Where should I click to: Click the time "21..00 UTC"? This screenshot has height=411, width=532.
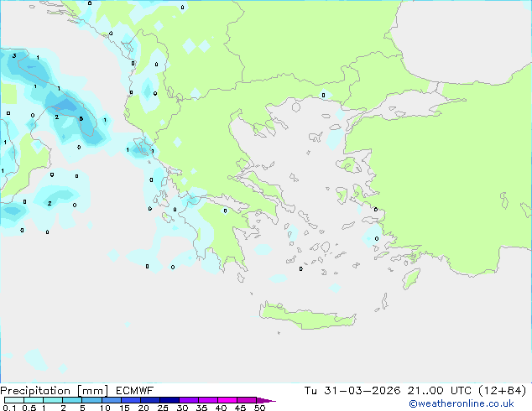pos(440,391)
